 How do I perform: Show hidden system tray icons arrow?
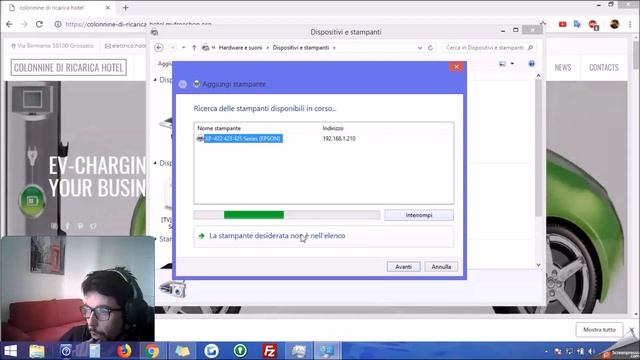click(547, 351)
